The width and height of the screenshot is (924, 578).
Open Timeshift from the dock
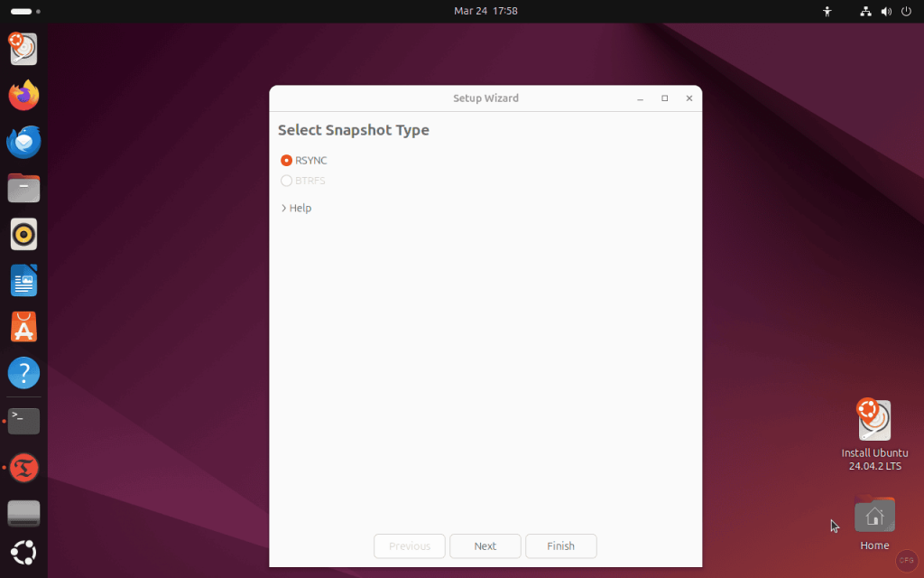tap(23, 49)
